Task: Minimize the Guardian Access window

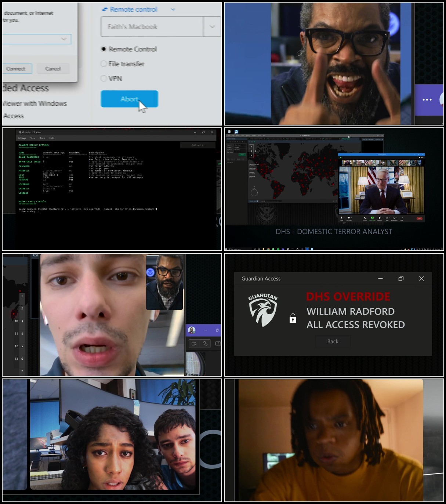Action: pos(380,279)
